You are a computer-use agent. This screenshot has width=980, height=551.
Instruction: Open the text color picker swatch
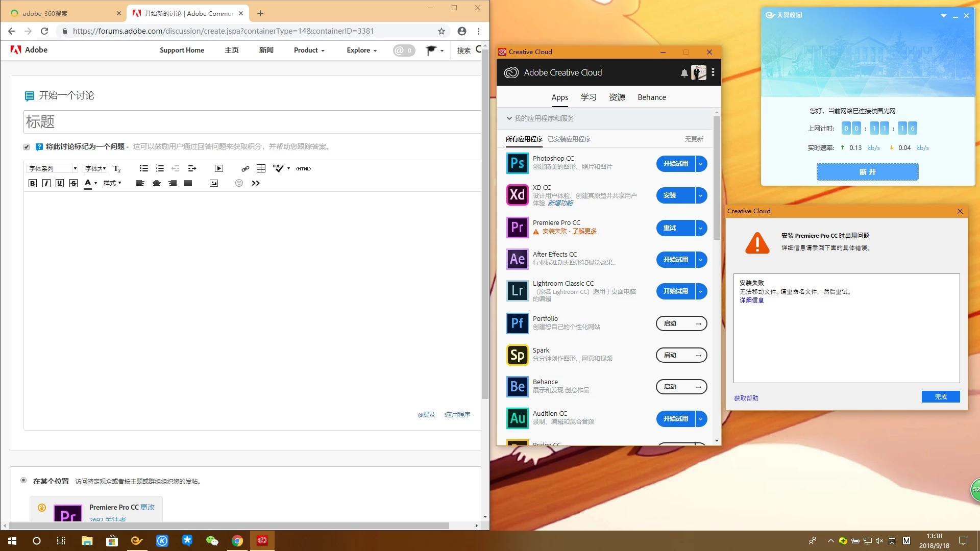88,183
